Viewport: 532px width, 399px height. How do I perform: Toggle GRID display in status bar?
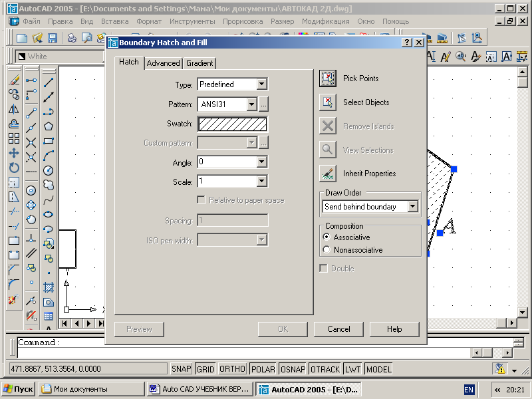(205, 369)
